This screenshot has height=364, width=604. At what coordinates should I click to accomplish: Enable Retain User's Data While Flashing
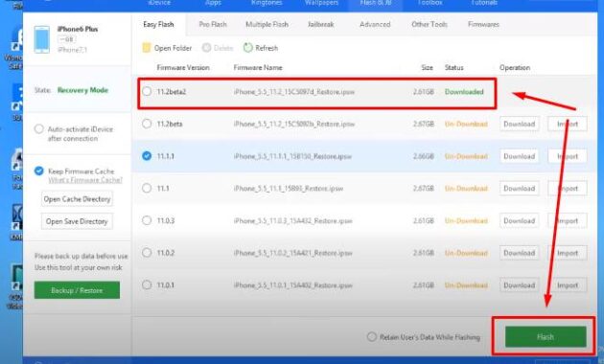(x=371, y=337)
